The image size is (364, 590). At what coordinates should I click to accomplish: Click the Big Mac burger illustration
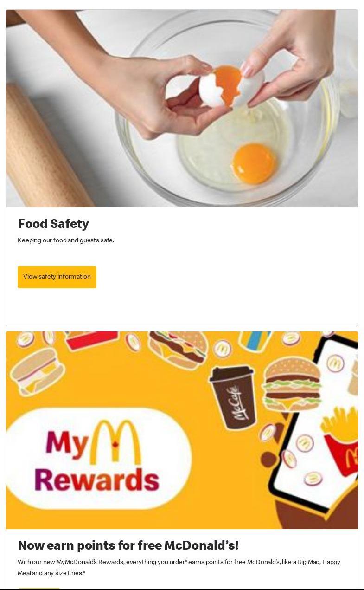click(292, 383)
